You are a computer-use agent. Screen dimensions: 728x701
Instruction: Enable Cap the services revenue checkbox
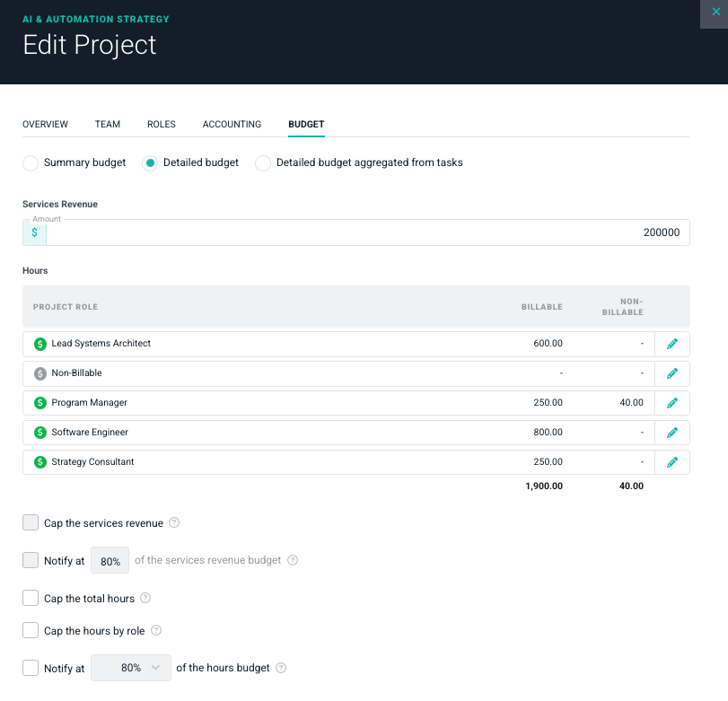pyautogui.click(x=31, y=523)
